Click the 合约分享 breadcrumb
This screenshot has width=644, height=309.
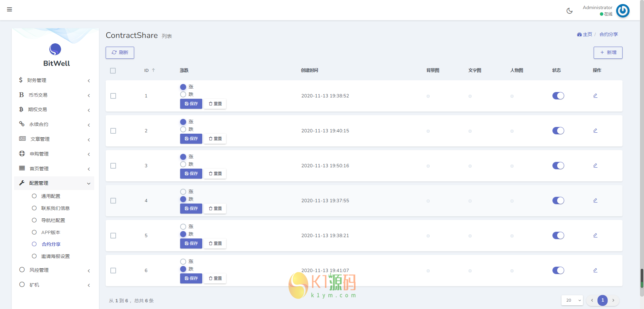608,34
